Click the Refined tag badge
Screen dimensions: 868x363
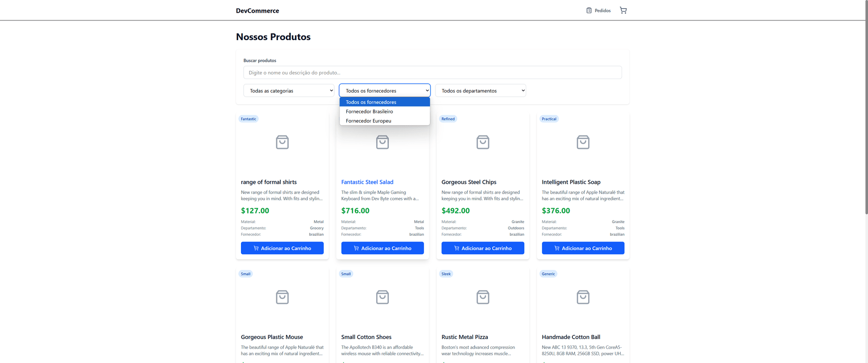tap(448, 119)
